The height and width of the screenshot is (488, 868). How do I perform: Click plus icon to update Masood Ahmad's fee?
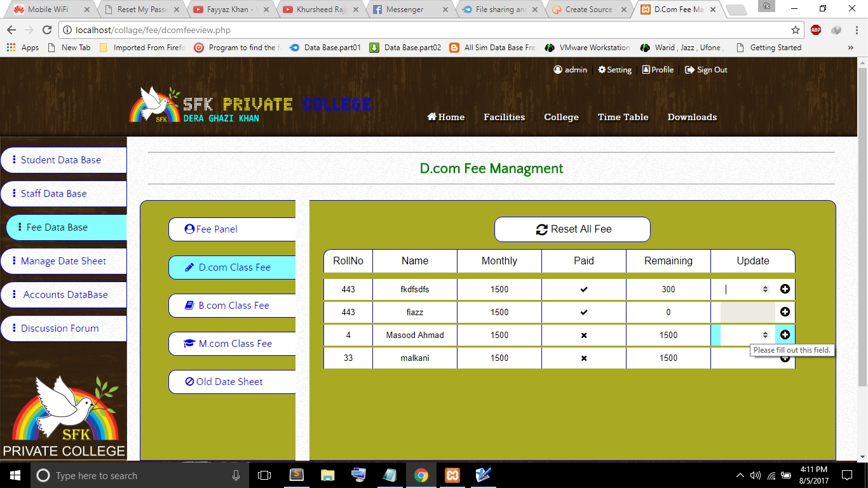coord(785,334)
